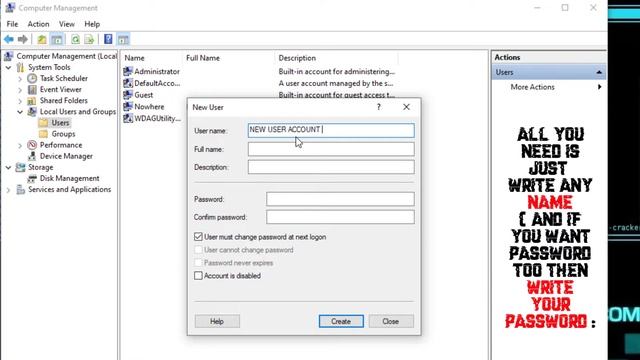Click the Task Scheduler clock icon
This screenshot has width=640, height=360.
pyautogui.click(x=32, y=78)
